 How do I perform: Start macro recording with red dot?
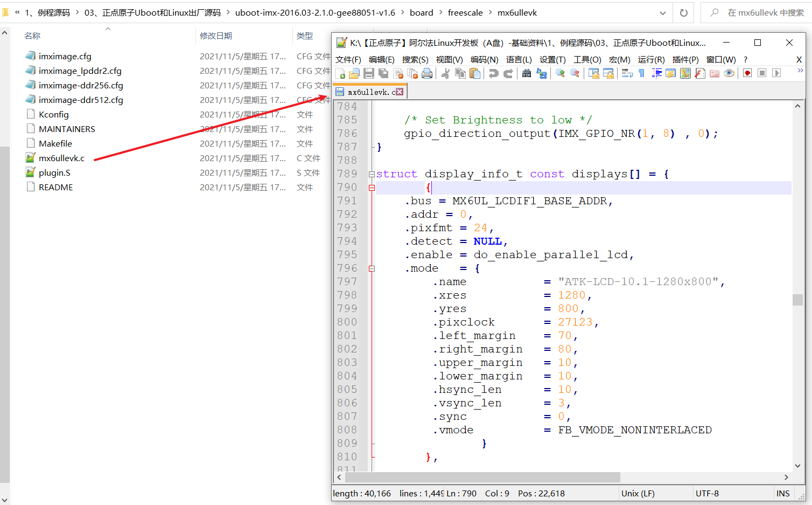747,73
